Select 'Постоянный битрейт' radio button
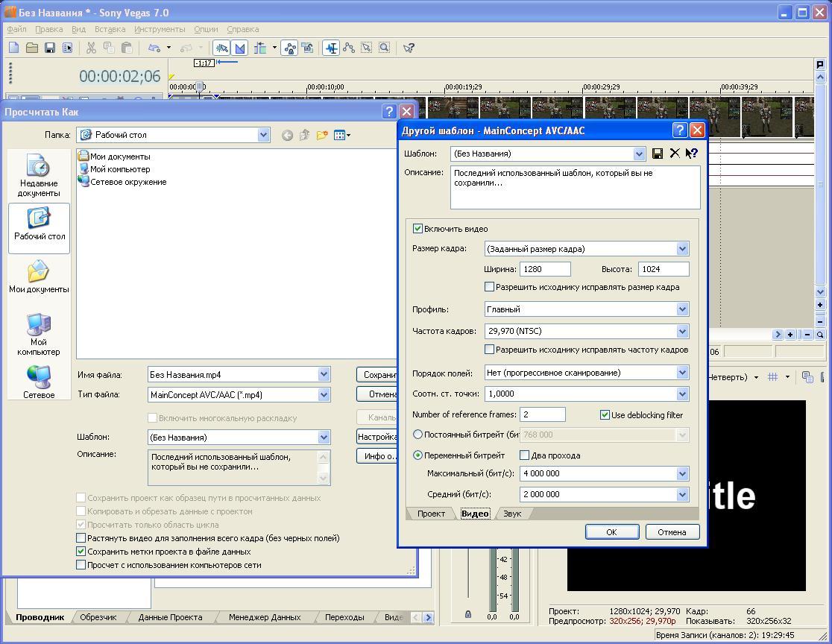Image resolution: width=832 pixels, height=644 pixels. 418,435
